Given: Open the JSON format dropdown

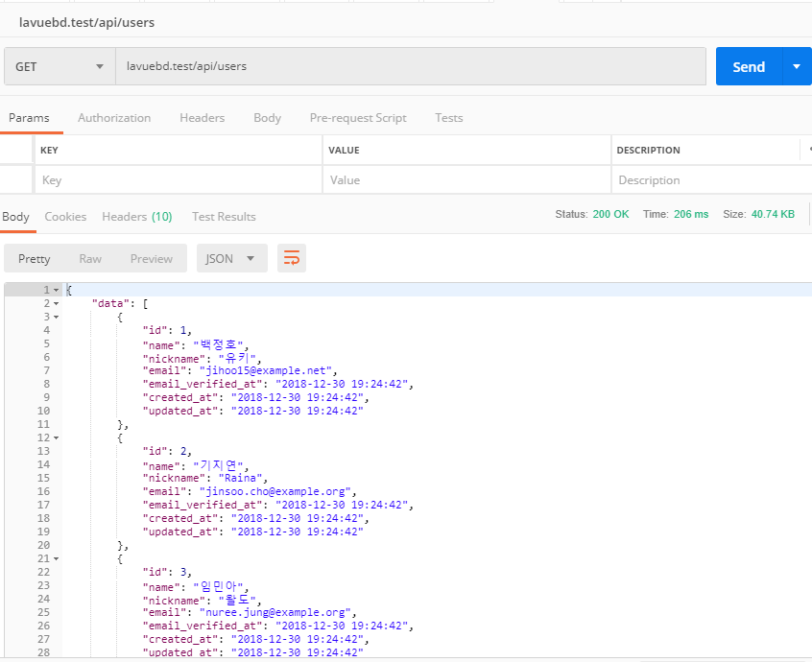Looking at the screenshot, I should 231,258.
